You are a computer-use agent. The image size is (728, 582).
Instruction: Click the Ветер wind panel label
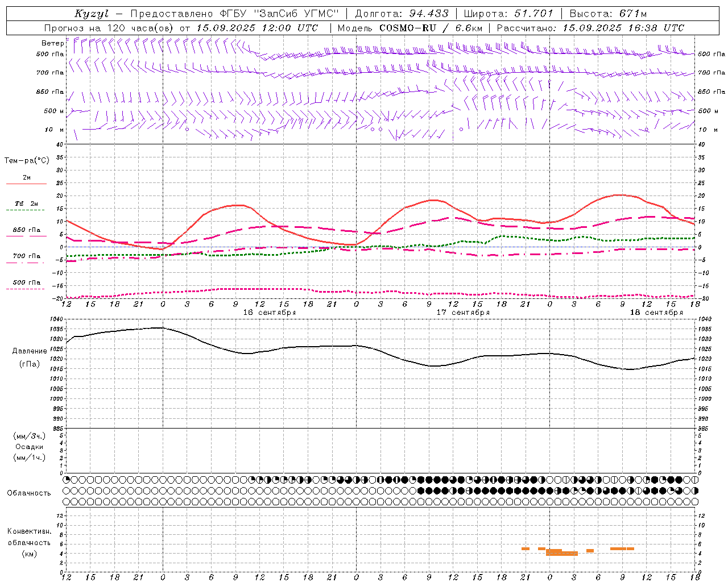pyautogui.click(x=52, y=43)
